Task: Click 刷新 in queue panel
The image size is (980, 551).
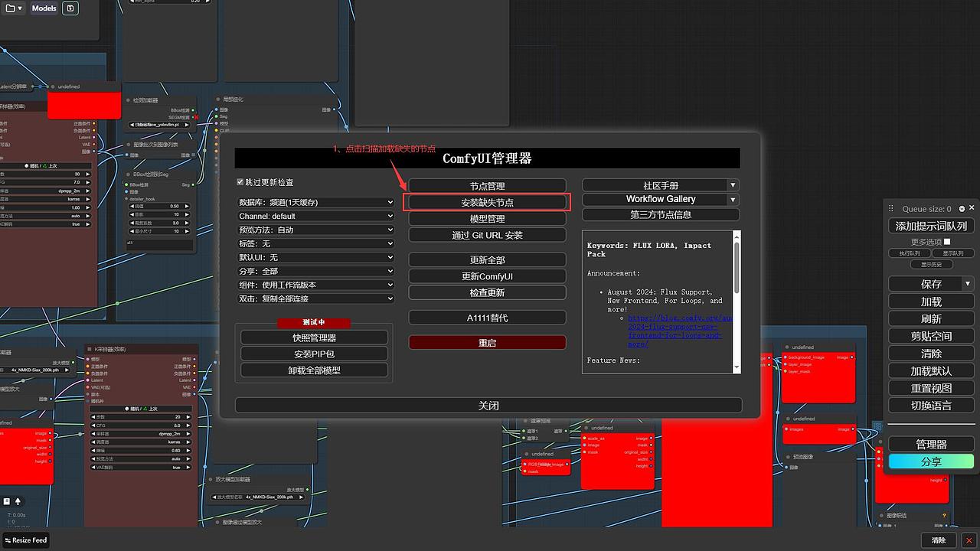Action: tap(931, 319)
